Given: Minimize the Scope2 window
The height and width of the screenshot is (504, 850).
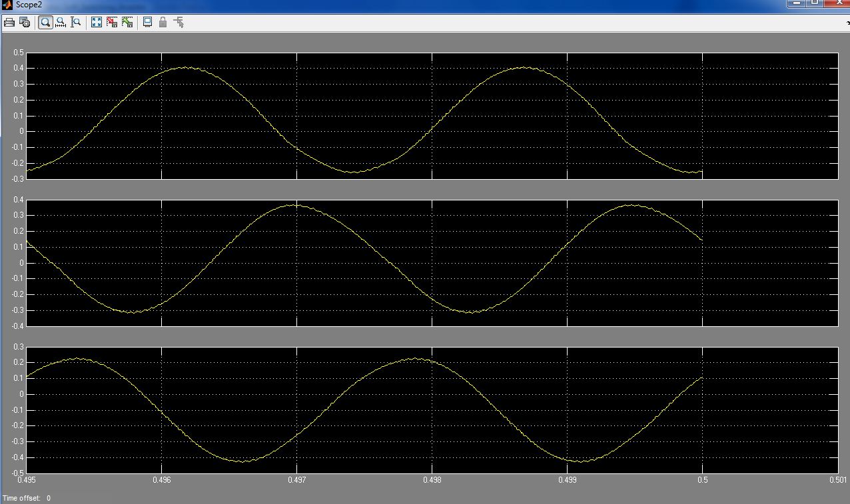Looking at the screenshot, I should coord(797,4).
